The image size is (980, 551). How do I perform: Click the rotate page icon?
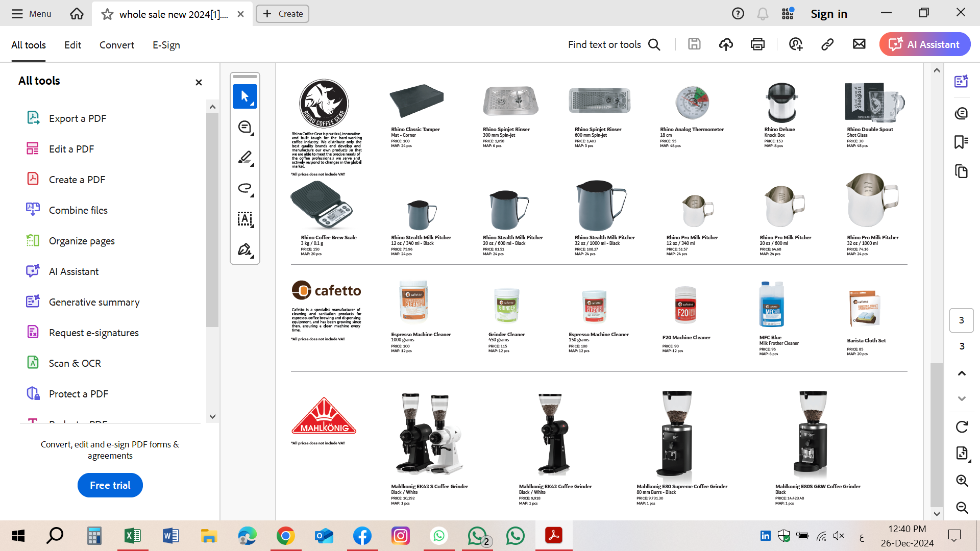tap(962, 427)
